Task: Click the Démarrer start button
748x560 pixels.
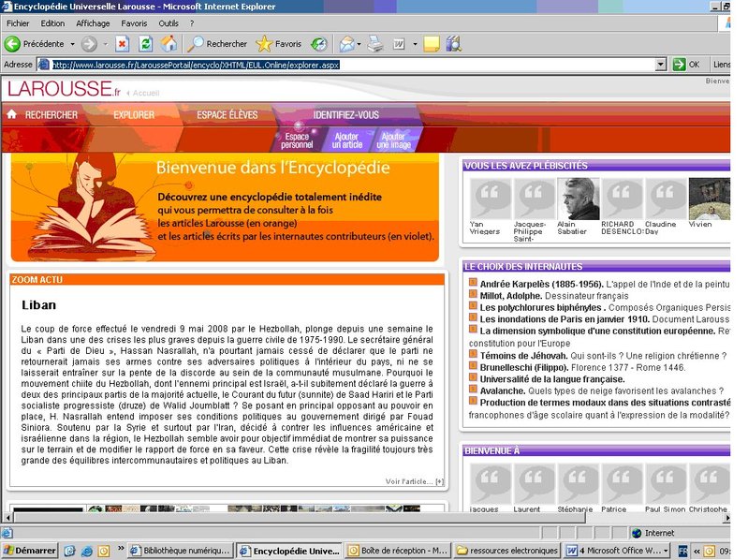Action: point(30,551)
